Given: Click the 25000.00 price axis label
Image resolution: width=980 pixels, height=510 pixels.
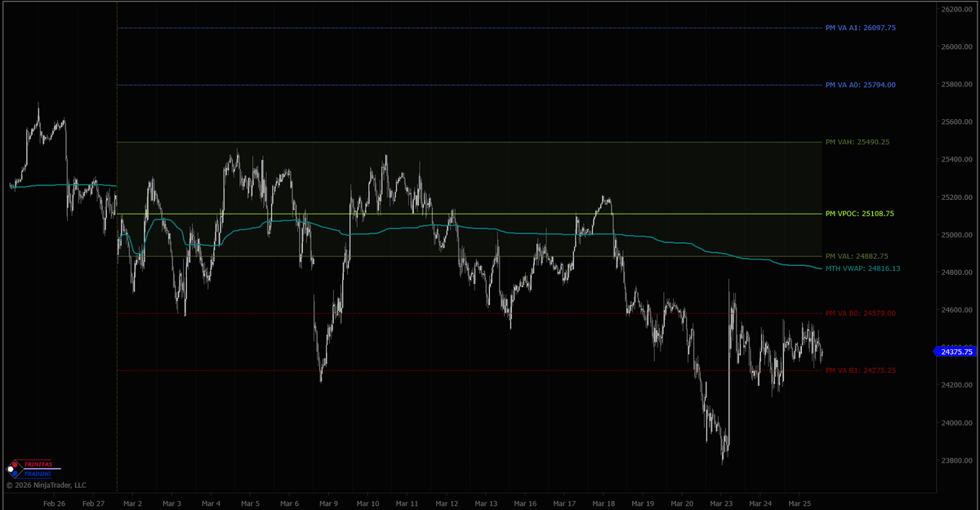Looking at the screenshot, I should [x=956, y=235].
